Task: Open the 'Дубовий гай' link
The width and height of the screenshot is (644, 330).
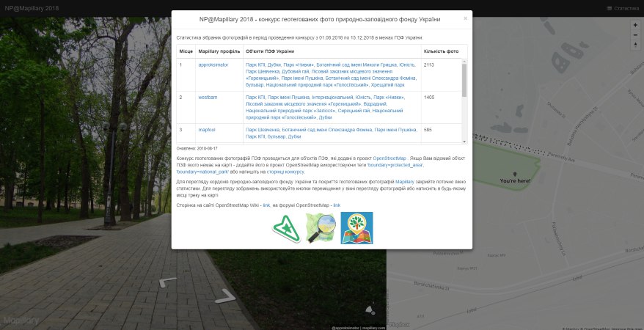Action: [295, 71]
